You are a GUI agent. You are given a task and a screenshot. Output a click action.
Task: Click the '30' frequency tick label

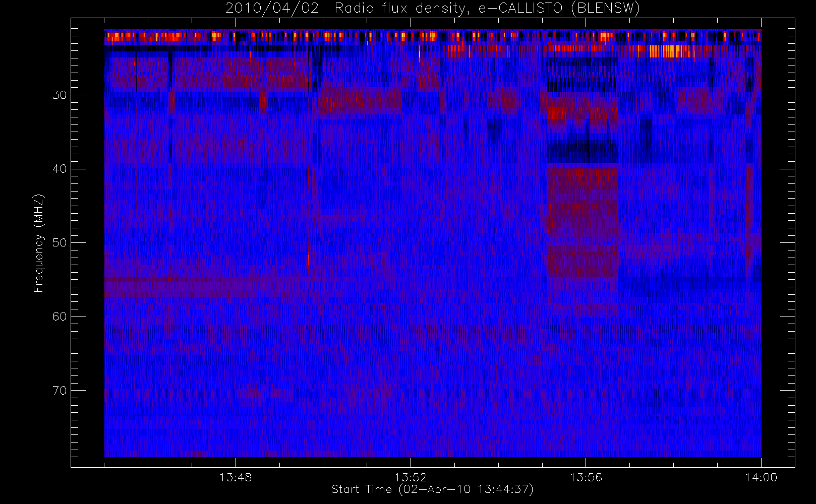click(60, 95)
